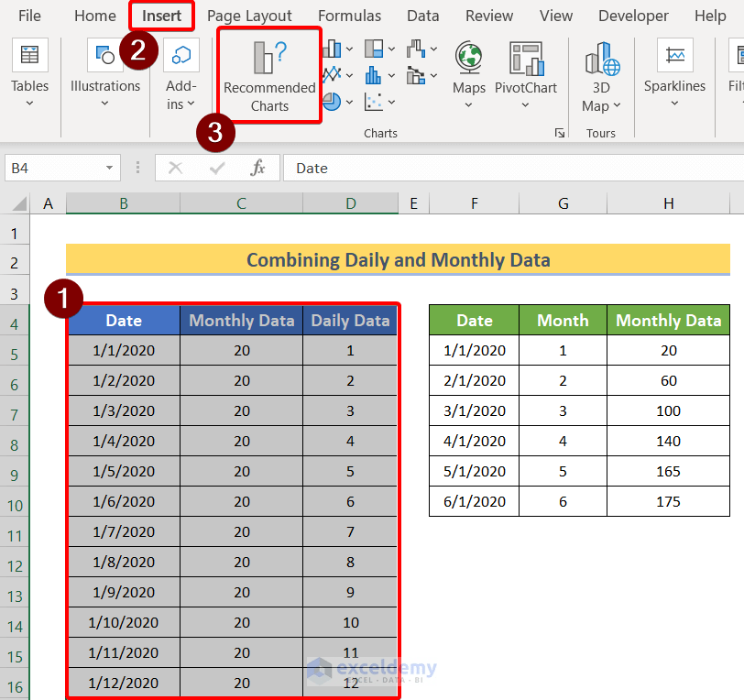
Task: Click the Recommended Charts button
Action: click(268, 75)
